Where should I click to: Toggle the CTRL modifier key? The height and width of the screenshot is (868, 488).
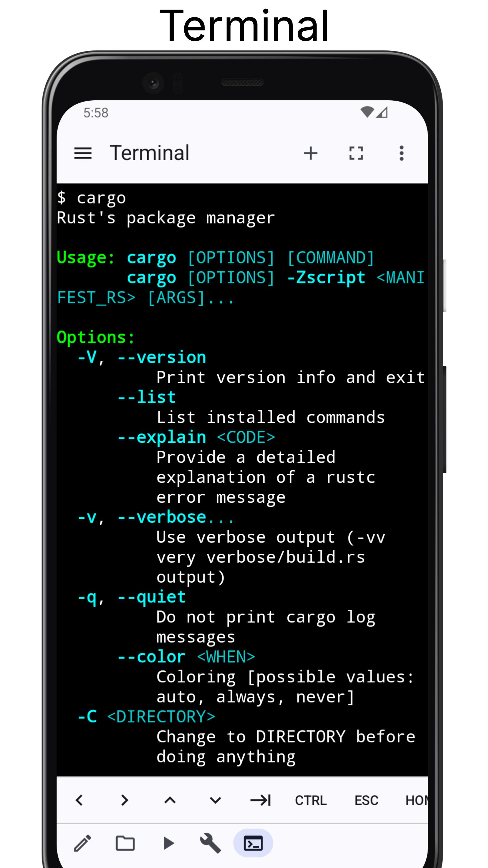pos(311,800)
